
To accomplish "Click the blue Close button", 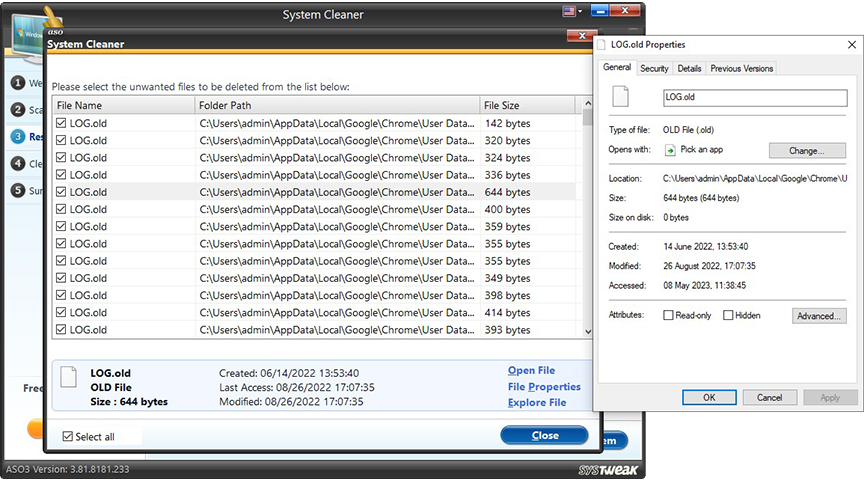I will 544,435.
